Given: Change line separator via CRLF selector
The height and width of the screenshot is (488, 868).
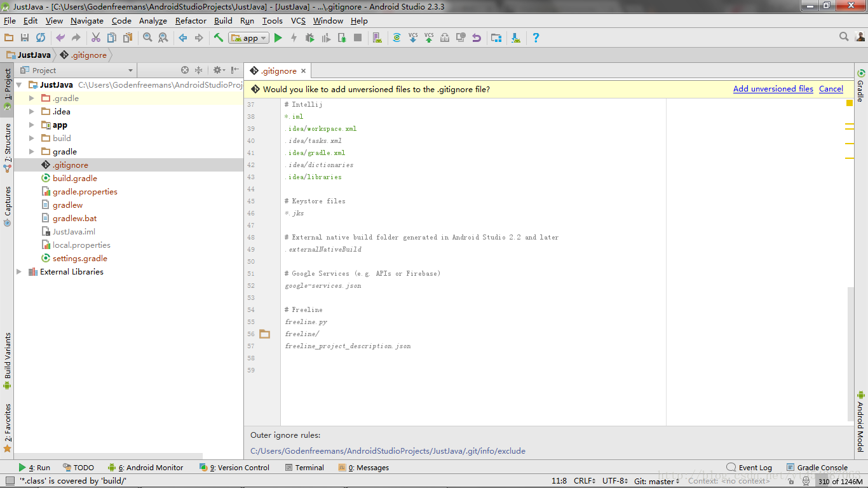Looking at the screenshot, I should (x=585, y=481).
